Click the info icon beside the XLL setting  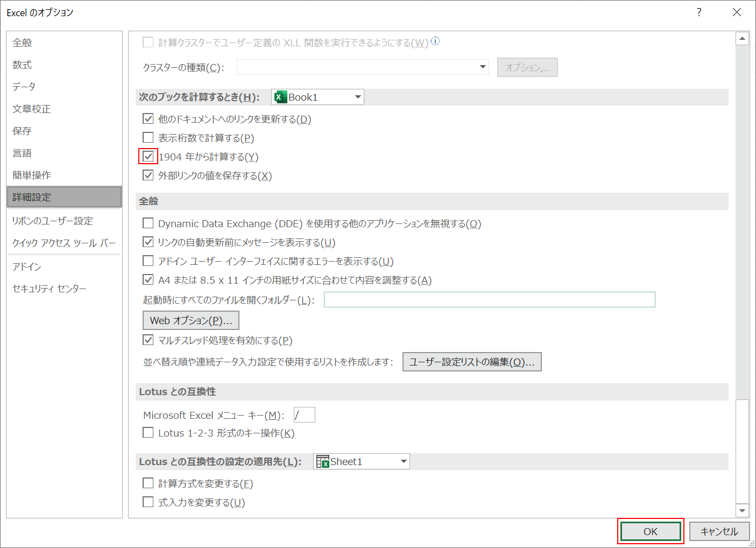435,41
